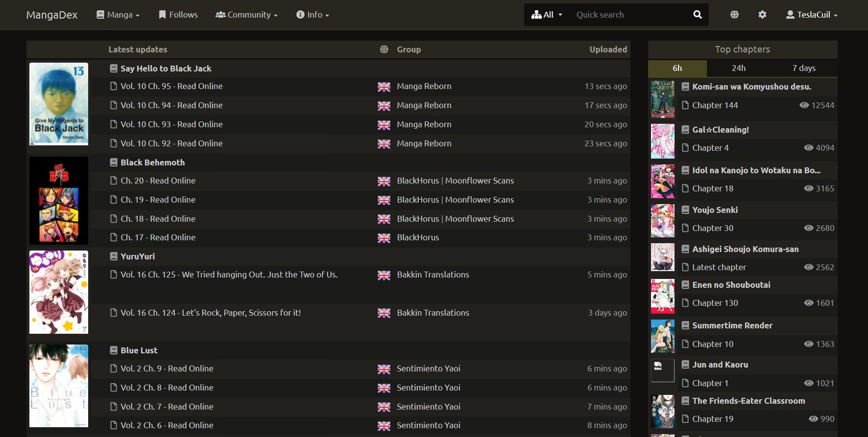Expand the Manga dropdown menu
868x437 pixels.
(x=118, y=15)
